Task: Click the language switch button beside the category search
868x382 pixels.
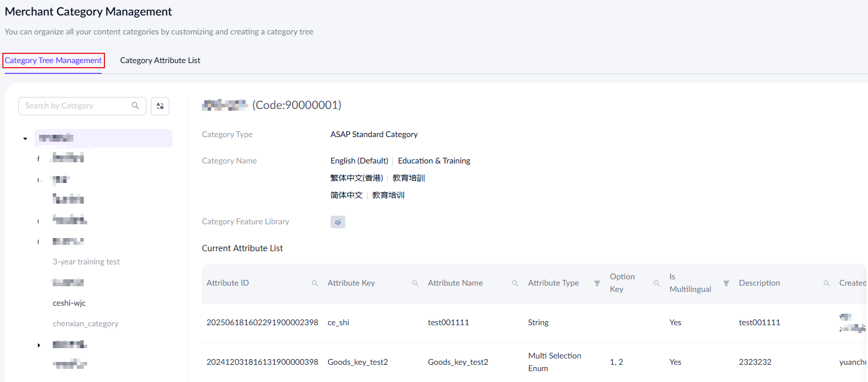Action: 160,106
